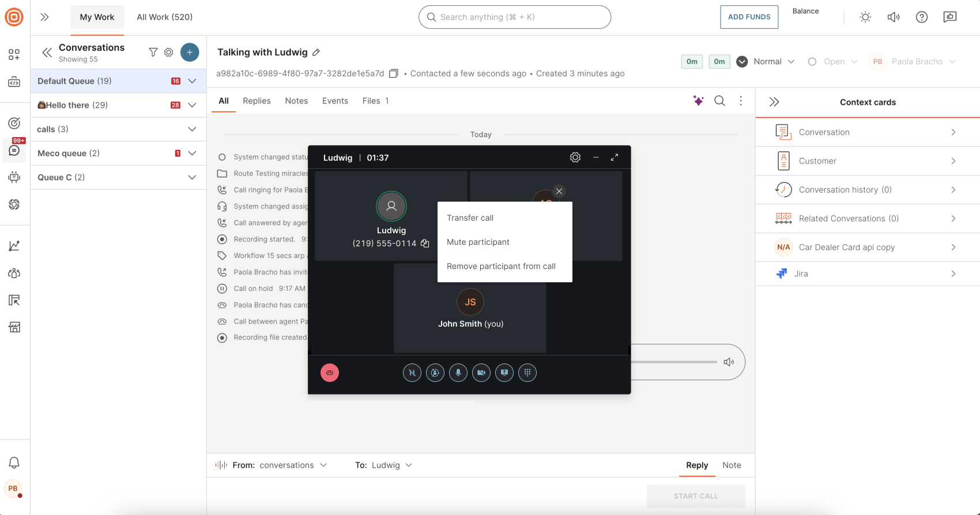Image resolution: width=980 pixels, height=515 pixels.
Task: Open Related Conversations (0) card
Action: [x=868, y=219]
